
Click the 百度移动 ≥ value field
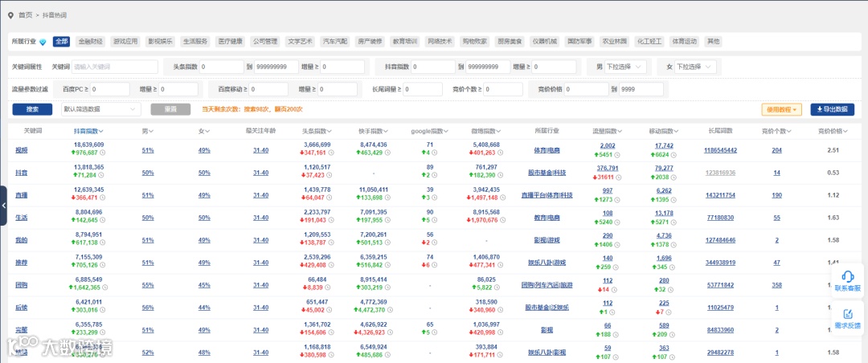(268, 89)
